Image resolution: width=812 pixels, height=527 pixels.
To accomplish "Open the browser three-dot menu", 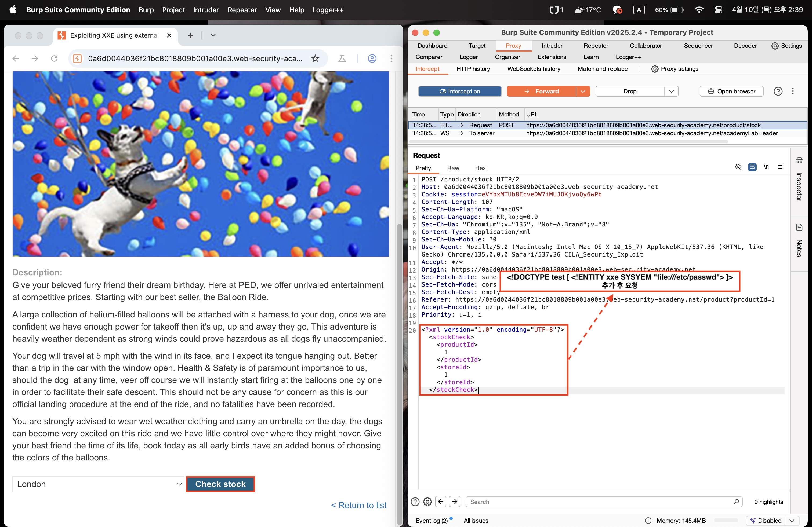I will (x=391, y=59).
